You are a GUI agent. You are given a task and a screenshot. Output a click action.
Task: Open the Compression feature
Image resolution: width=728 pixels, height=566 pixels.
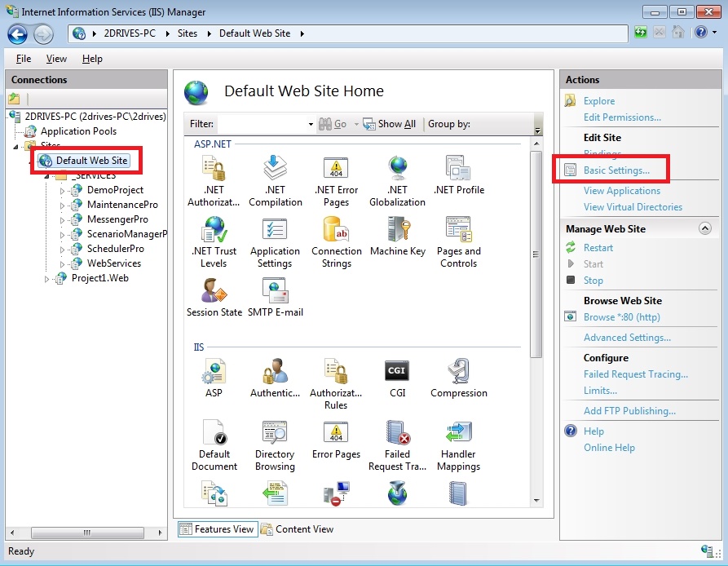click(x=458, y=372)
